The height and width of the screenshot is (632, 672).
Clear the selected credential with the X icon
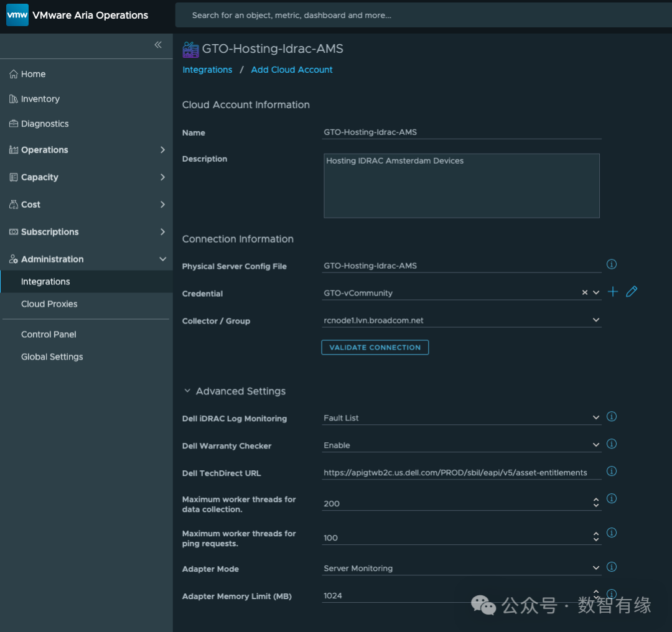tap(584, 291)
